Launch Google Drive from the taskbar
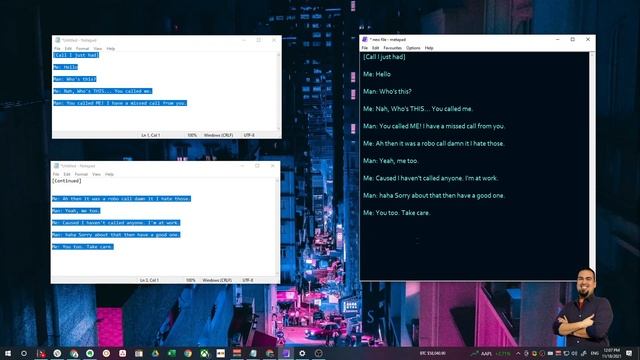Screen dimensions: 640x360 [x=155, y=353]
